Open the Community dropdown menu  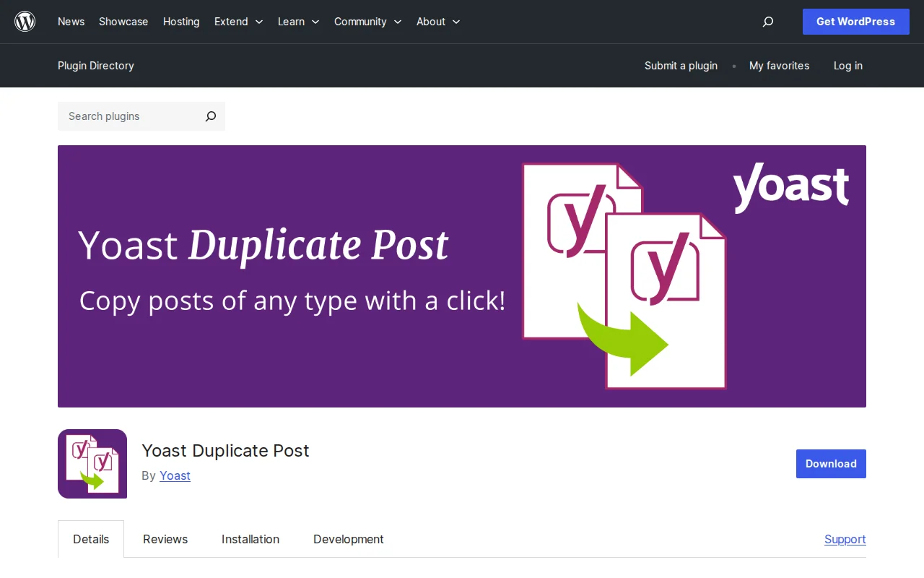coord(367,22)
